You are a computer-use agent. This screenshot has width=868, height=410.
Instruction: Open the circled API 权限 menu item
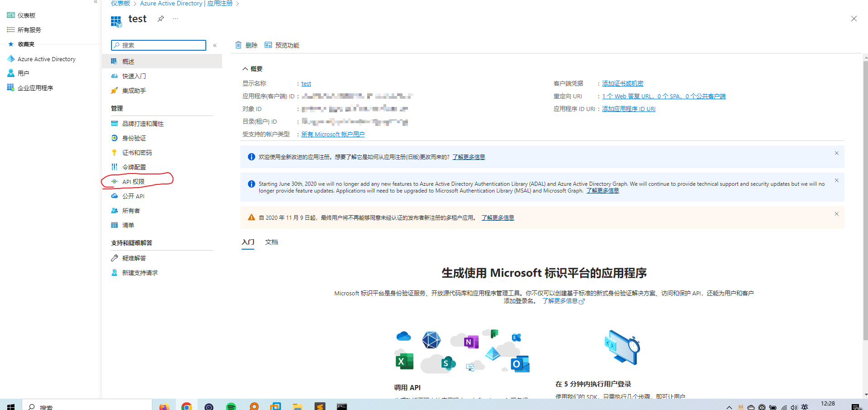[x=133, y=181]
